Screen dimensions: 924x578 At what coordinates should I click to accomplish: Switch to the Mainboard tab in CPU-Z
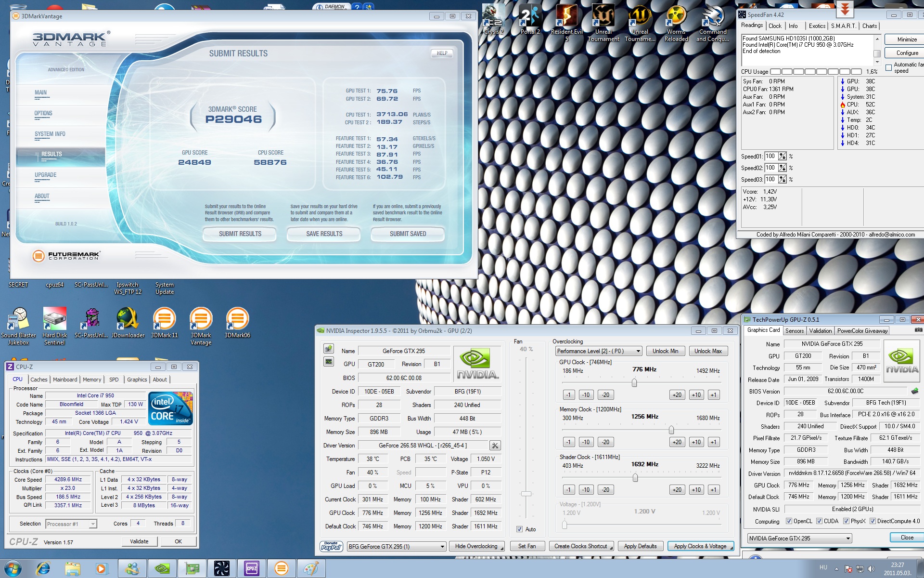(65, 380)
